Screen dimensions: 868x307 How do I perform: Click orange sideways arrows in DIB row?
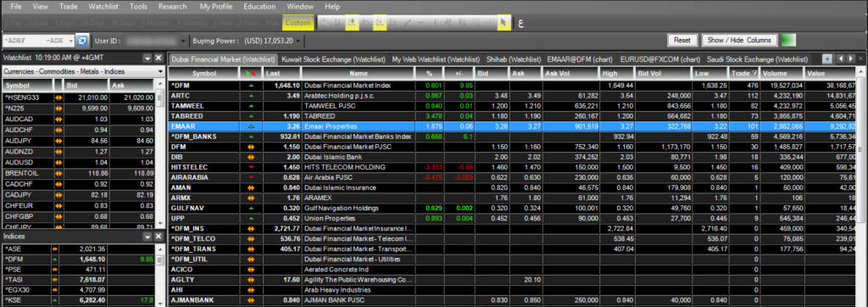click(251, 157)
